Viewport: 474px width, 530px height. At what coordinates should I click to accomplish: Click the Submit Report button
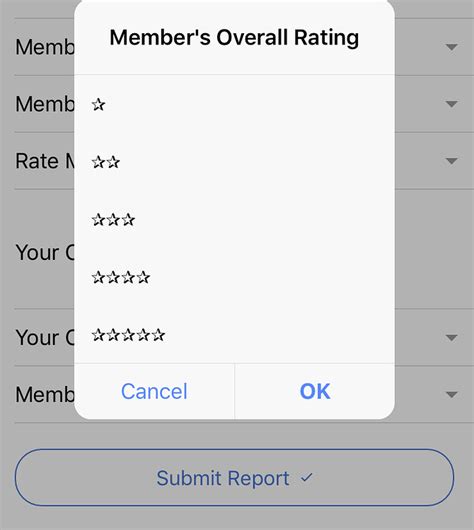pos(234,477)
